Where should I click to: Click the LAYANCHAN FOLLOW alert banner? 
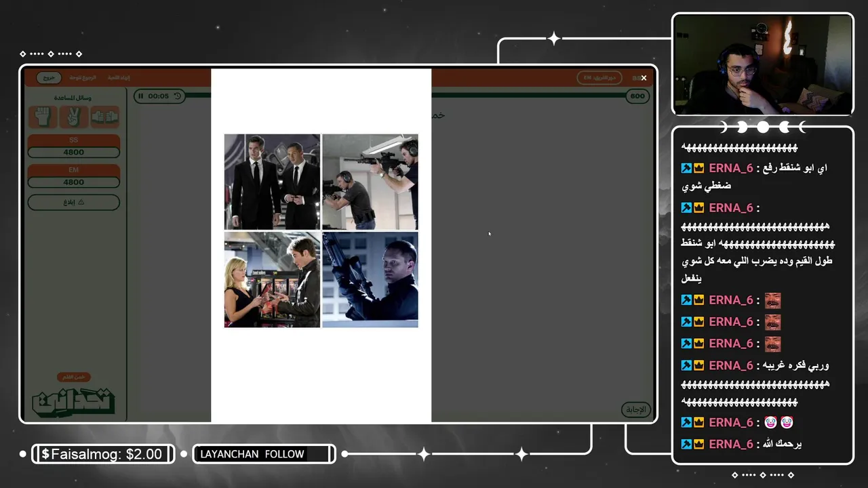click(264, 454)
